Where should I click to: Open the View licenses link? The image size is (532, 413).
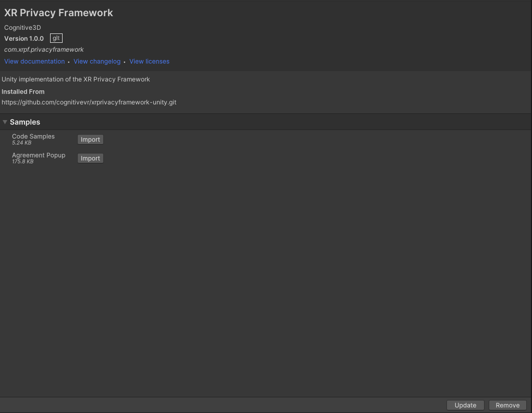click(149, 62)
